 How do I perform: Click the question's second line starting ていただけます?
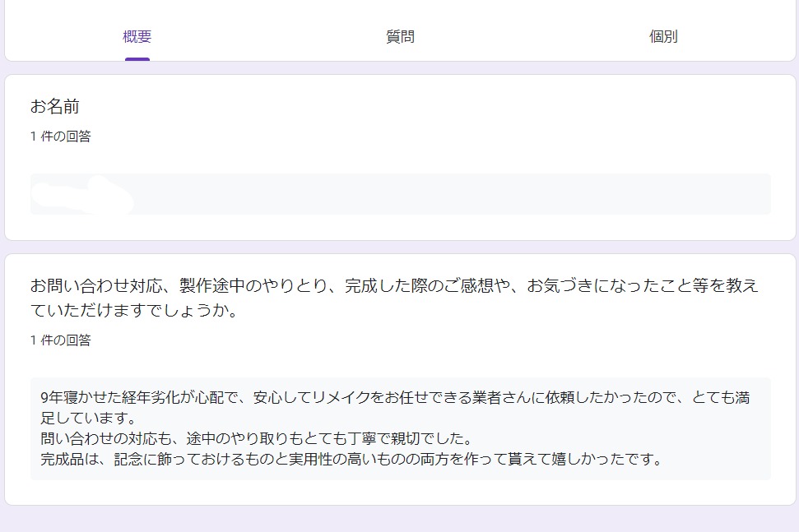[134, 310]
